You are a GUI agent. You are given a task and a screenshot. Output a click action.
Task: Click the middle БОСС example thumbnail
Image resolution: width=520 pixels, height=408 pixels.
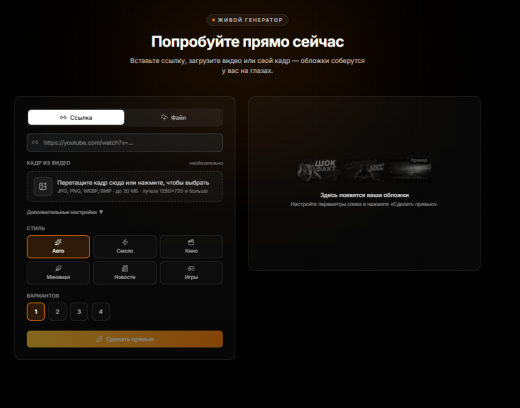click(364, 170)
